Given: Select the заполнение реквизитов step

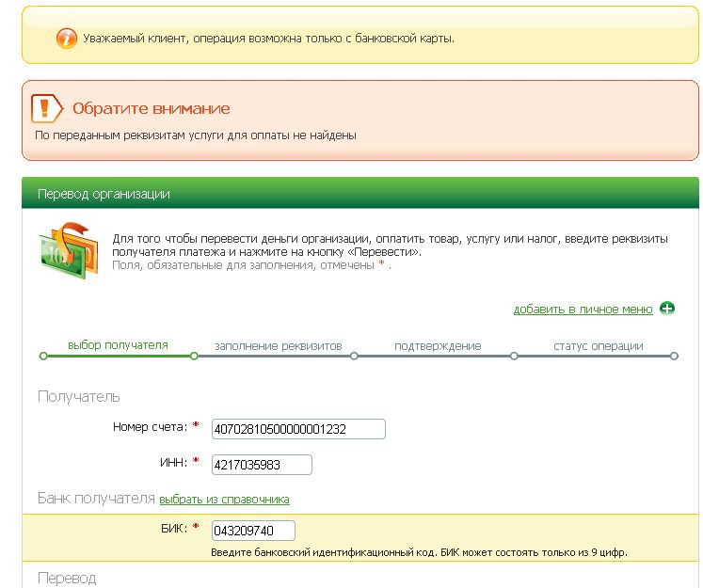Looking at the screenshot, I should [x=279, y=346].
